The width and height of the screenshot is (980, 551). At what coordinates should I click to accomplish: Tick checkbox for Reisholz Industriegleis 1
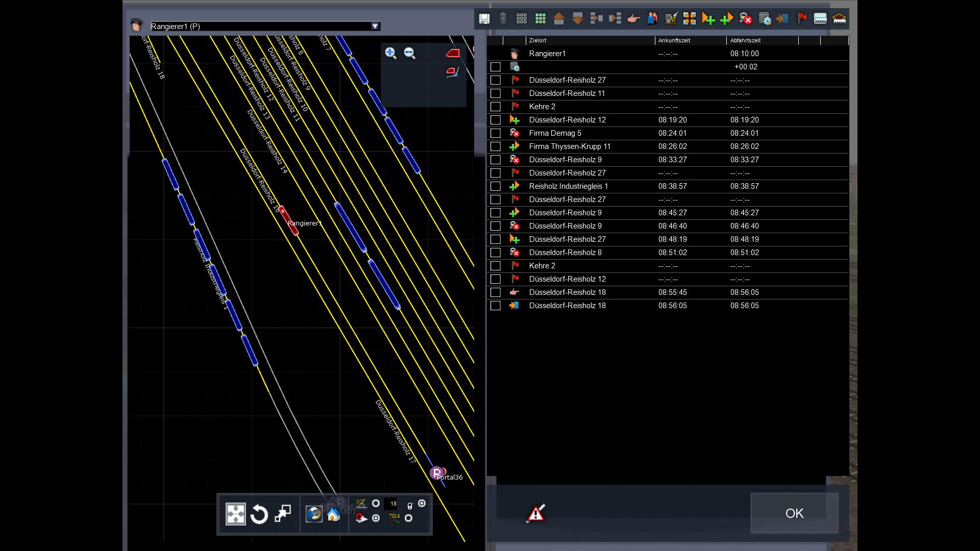click(x=495, y=186)
